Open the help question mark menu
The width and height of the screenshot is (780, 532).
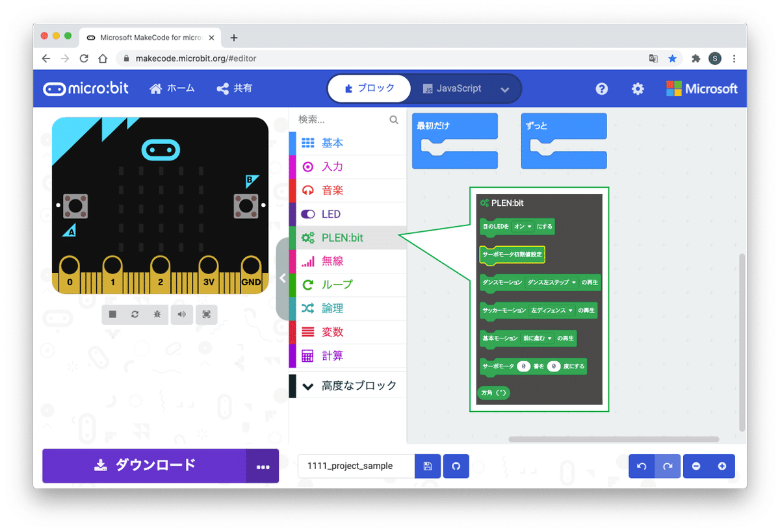point(602,89)
